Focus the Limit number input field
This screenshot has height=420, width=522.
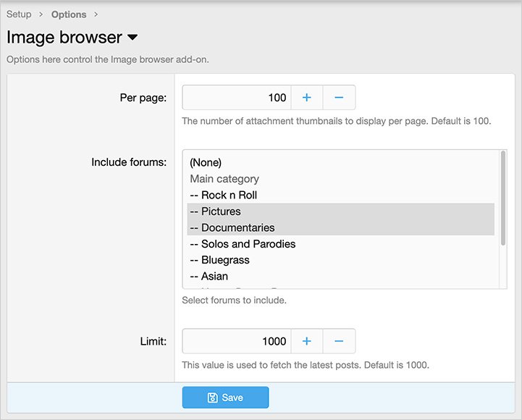[236, 341]
